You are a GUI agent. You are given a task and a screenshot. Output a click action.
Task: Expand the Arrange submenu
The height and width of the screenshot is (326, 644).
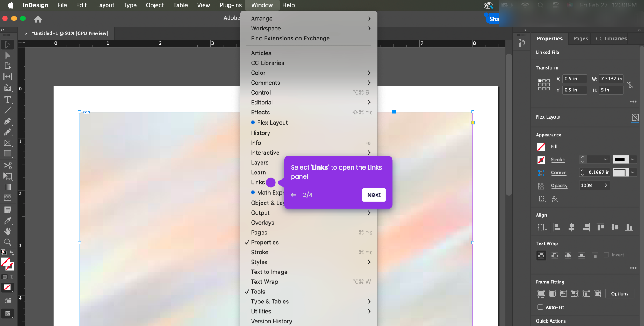coord(309,19)
